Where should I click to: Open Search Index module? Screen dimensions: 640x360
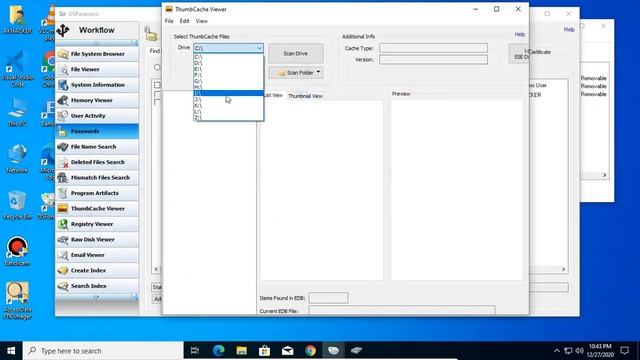97,286
